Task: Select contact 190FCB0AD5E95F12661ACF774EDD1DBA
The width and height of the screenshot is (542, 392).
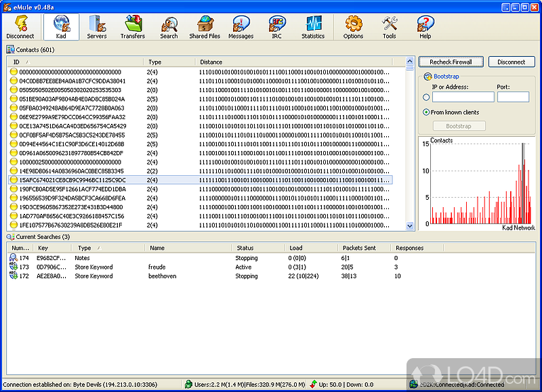Action: [x=200, y=189]
